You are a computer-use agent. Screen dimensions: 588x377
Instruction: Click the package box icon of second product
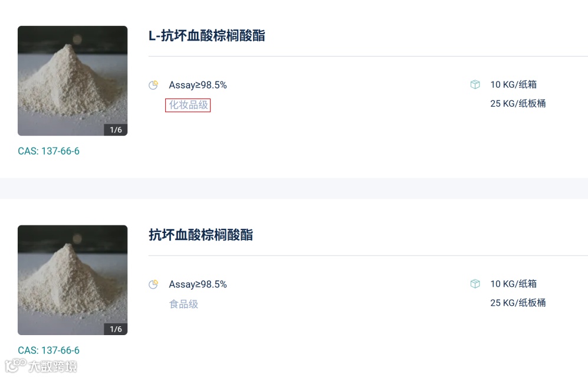pos(475,284)
